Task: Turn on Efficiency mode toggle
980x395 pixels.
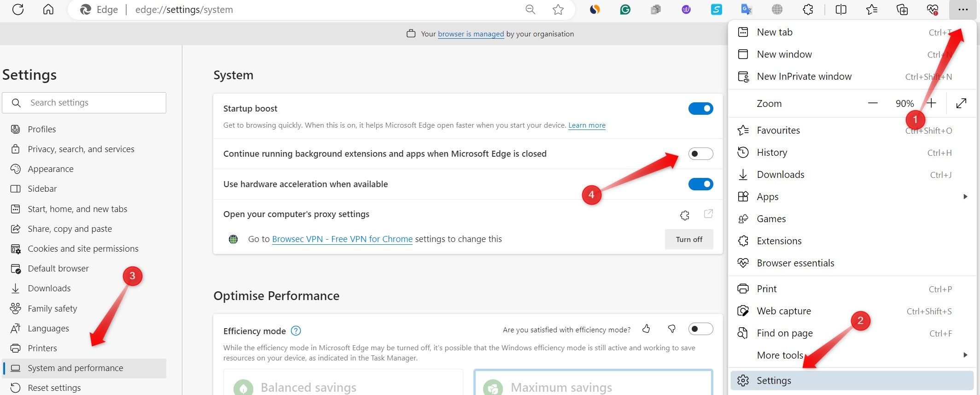Action: [x=700, y=329]
